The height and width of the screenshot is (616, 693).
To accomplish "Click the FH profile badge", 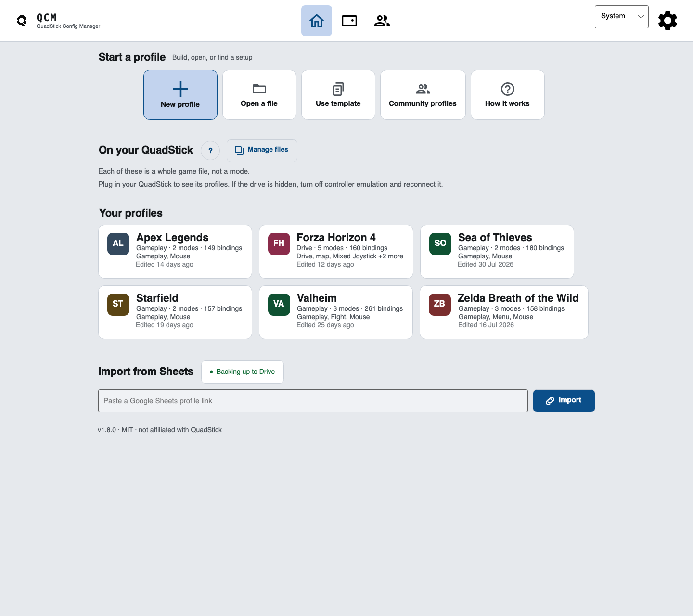I will point(279,244).
